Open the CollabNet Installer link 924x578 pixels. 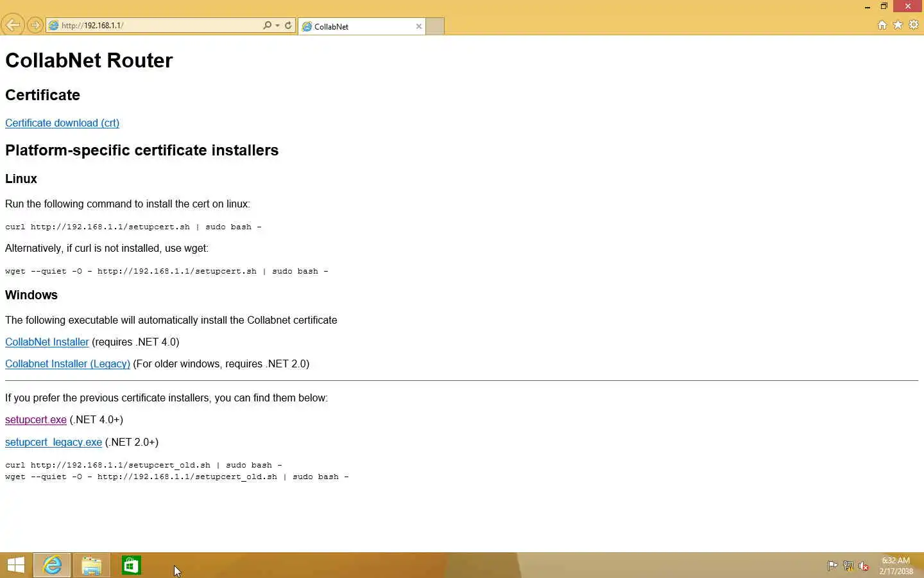(x=47, y=342)
